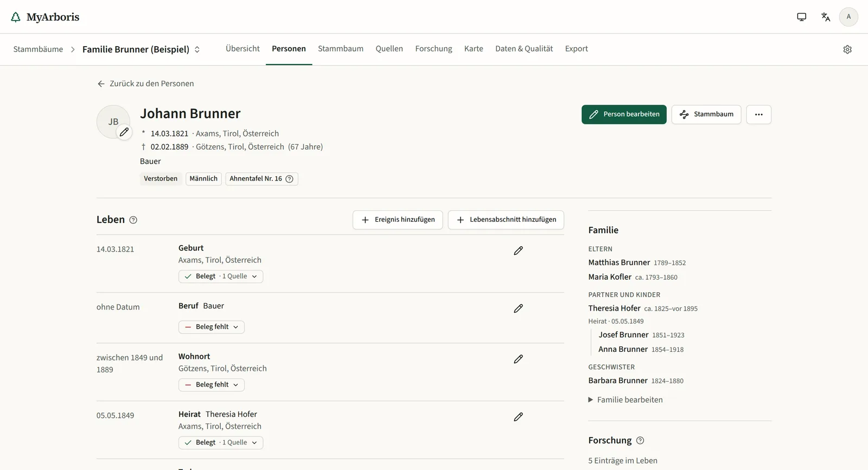Viewport: 868px width, 470px height.
Task: Click the Stammbaum button beside Person bearbeiten
Action: 706,114
